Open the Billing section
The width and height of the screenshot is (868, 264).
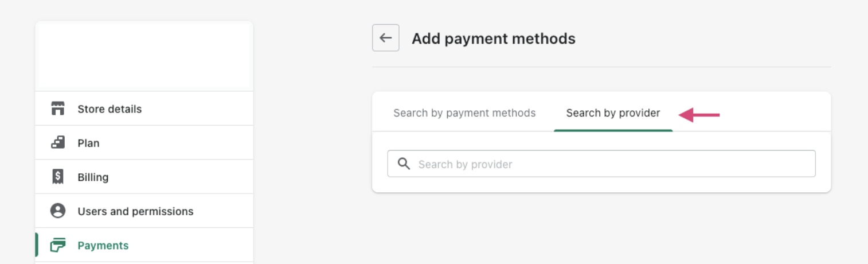pyautogui.click(x=93, y=177)
